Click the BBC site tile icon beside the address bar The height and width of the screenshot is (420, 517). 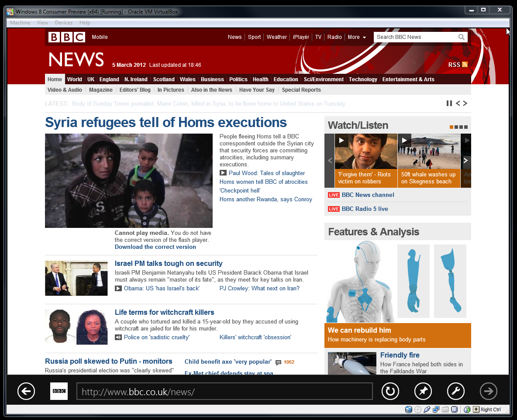pyautogui.click(x=59, y=391)
